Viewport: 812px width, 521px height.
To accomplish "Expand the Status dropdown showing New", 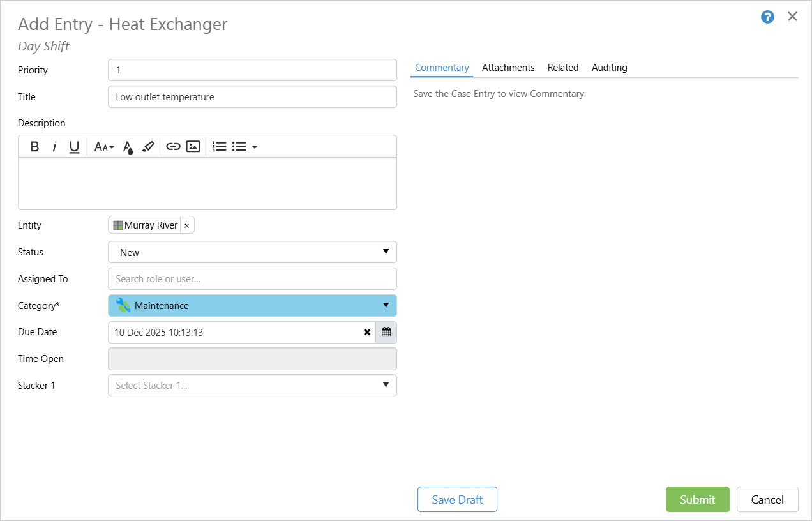I will [x=252, y=252].
